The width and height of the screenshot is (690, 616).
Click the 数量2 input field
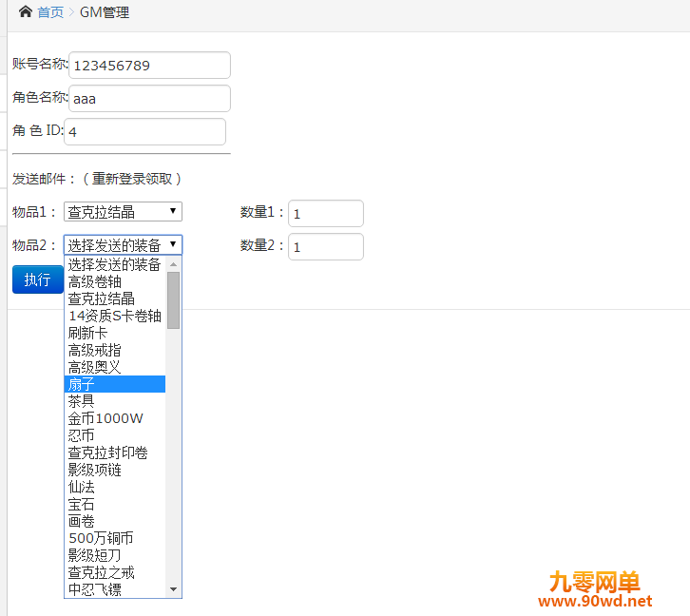326,246
